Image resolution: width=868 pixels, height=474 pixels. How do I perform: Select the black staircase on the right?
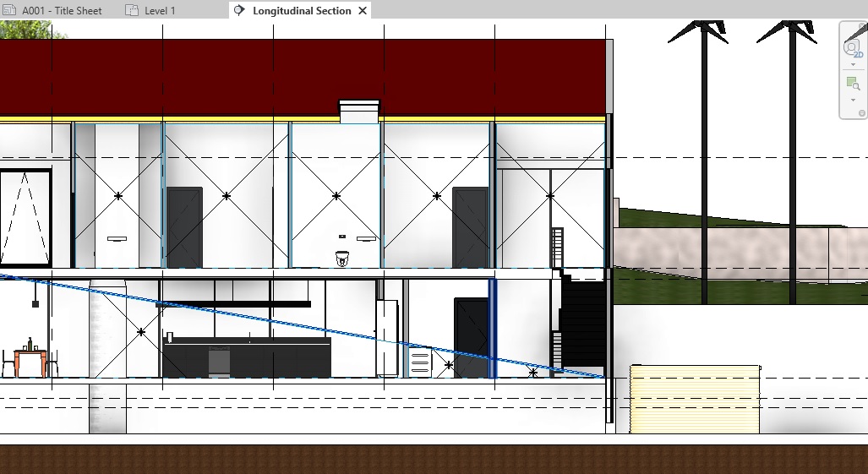point(583,321)
